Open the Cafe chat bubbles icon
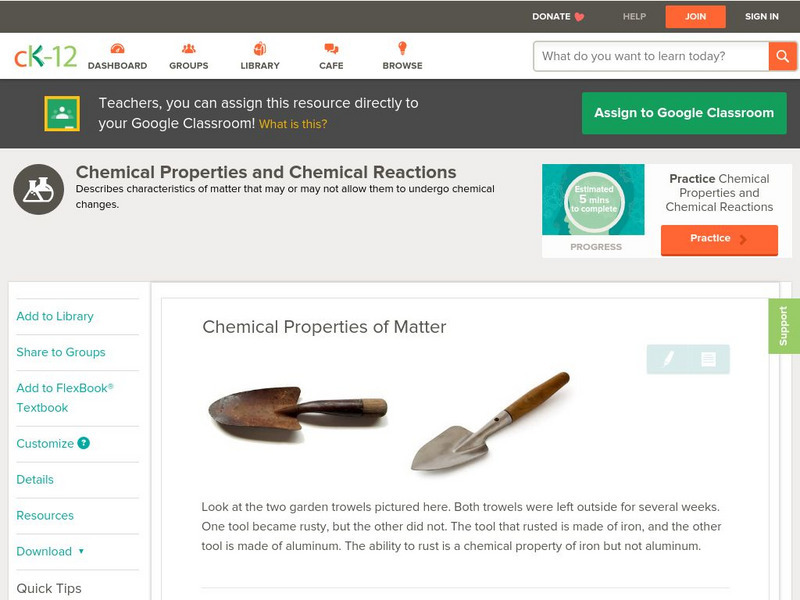Viewport: 800px width, 600px height. pos(331,49)
